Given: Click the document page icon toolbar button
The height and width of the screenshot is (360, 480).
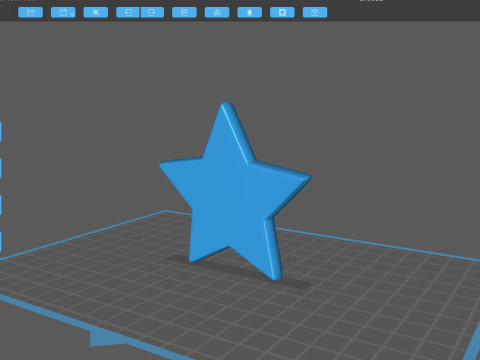Looking at the screenshot, I should 184,12.
